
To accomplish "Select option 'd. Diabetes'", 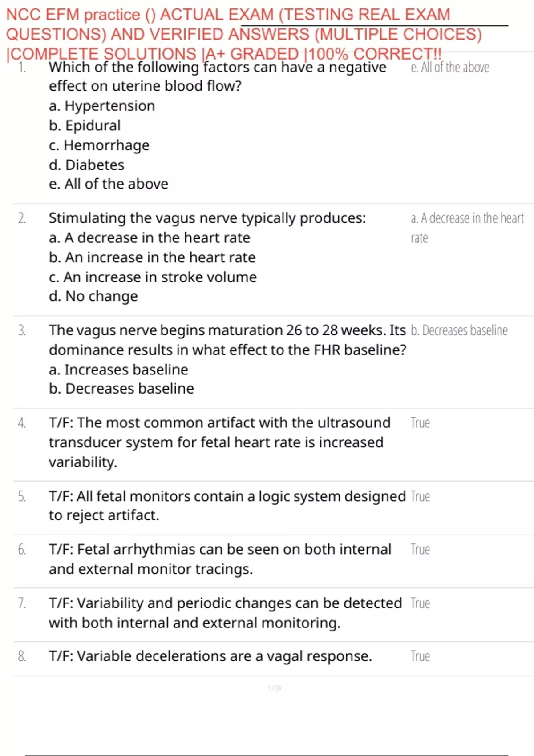I will tap(87, 165).
